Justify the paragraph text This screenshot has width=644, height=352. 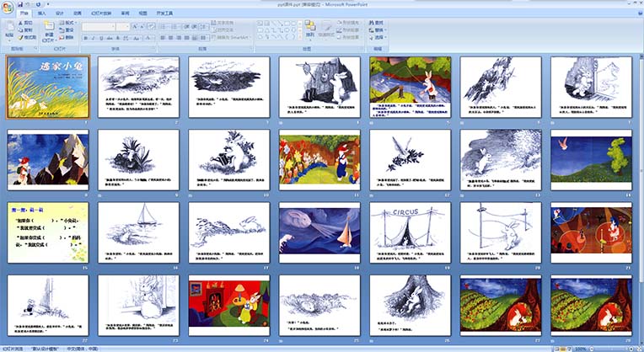(186, 38)
